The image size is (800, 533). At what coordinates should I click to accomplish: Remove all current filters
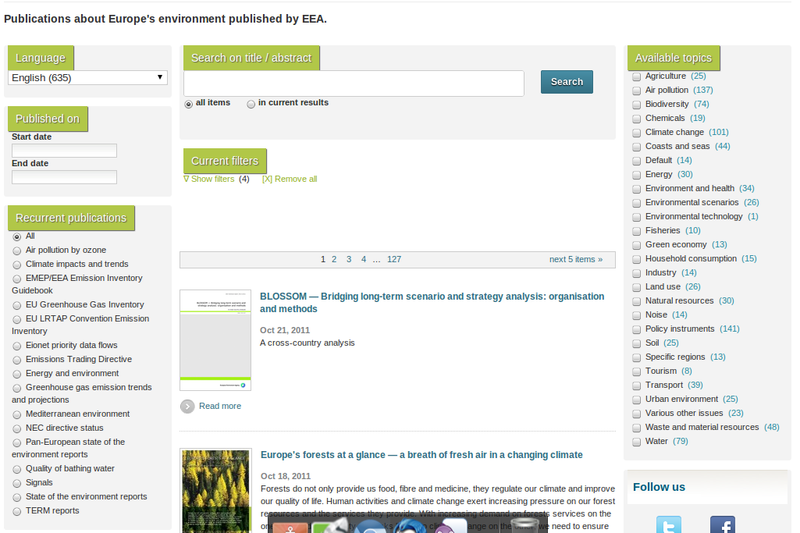tap(289, 179)
